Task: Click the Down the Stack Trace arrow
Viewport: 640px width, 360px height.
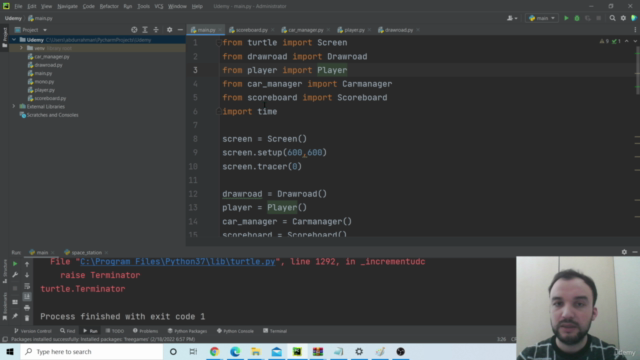Action: 27,275
